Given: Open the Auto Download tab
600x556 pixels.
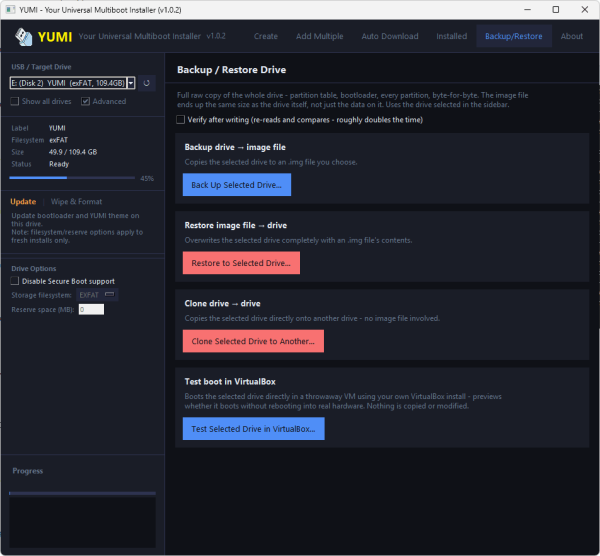Looking at the screenshot, I should coord(390,36).
